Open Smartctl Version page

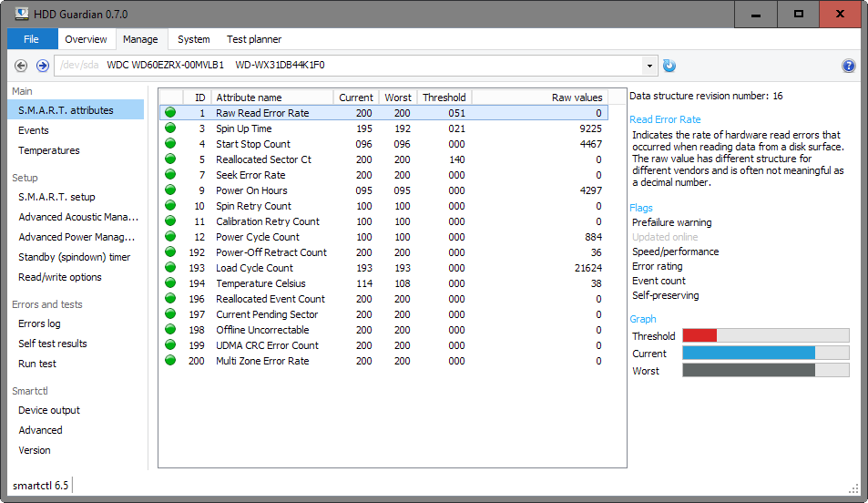pyautogui.click(x=35, y=450)
